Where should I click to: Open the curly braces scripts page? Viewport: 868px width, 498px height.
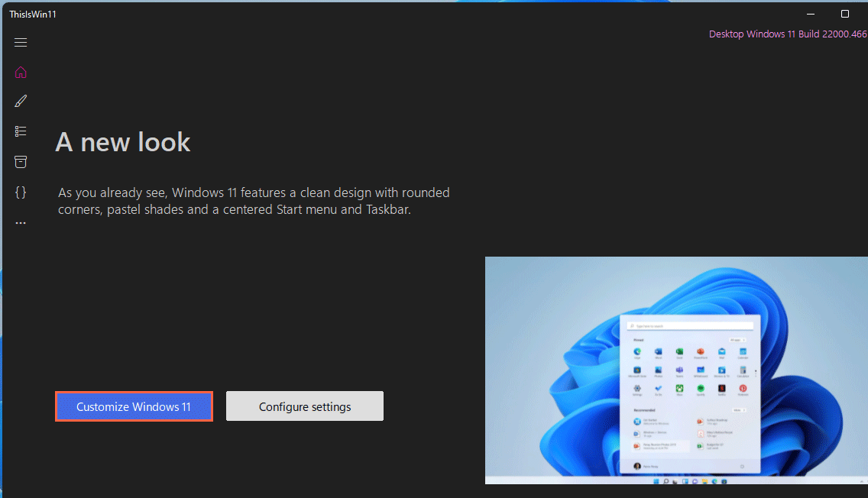point(21,192)
